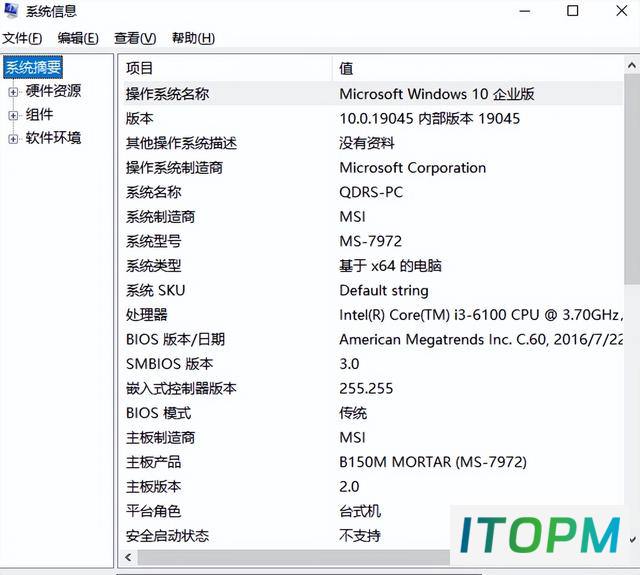Open the 查看(V) menu
Image resolution: width=640 pixels, height=575 pixels.
pyautogui.click(x=135, y=38)
